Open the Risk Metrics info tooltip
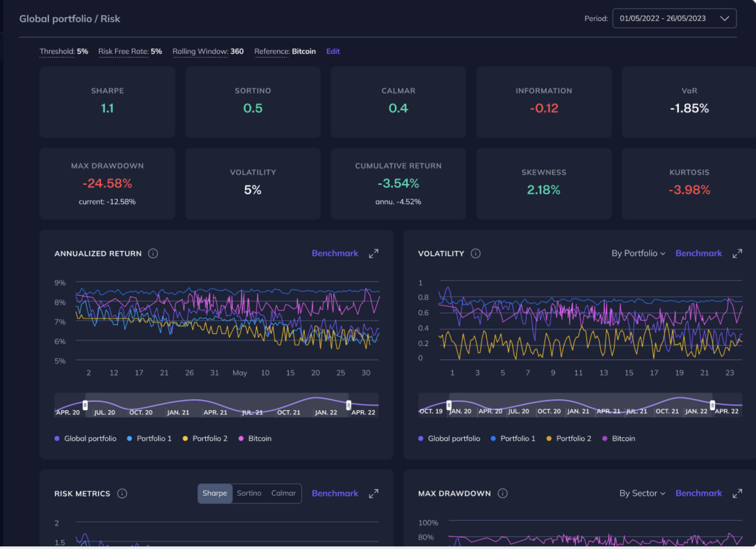The height and width of the screenshot is (549, 756). point(122,493)
